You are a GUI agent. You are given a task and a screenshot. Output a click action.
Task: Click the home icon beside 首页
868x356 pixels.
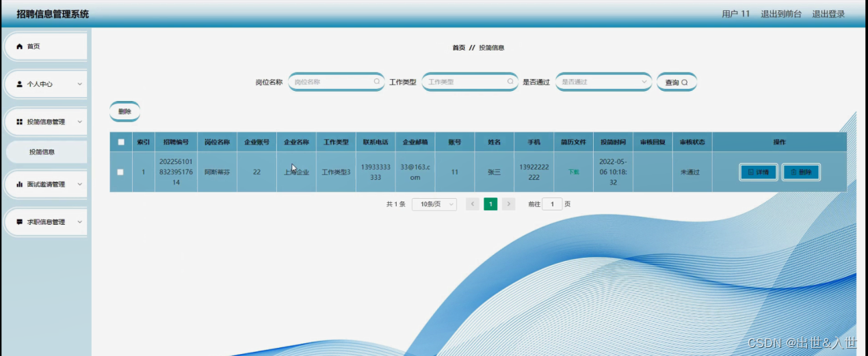19,46
